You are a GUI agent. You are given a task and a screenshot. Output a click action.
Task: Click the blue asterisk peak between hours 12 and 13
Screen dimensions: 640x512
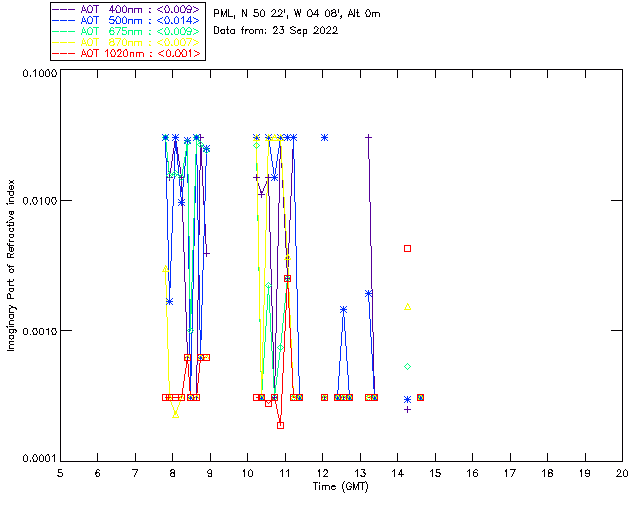click(344, 310)
